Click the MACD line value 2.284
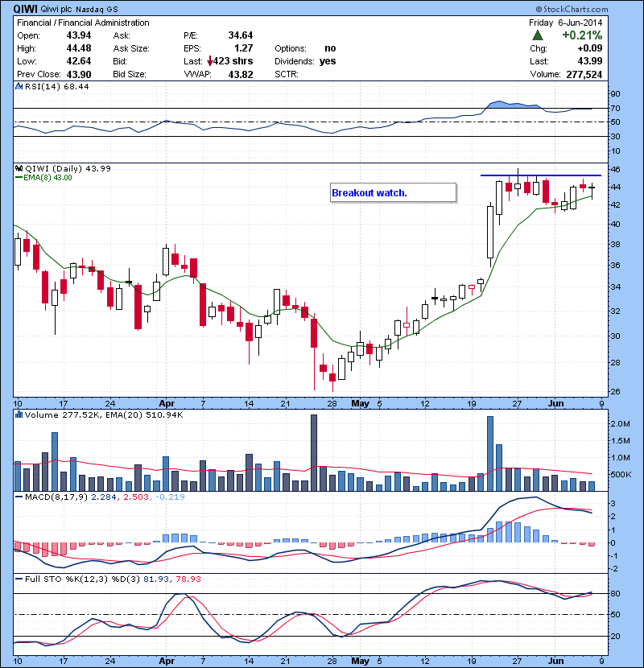This screenshot has height=668, width=644. (x=104, y=497)
